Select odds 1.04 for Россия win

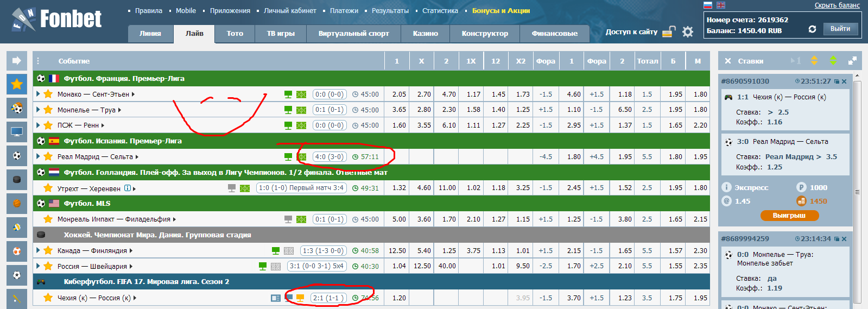pos(399,267)
